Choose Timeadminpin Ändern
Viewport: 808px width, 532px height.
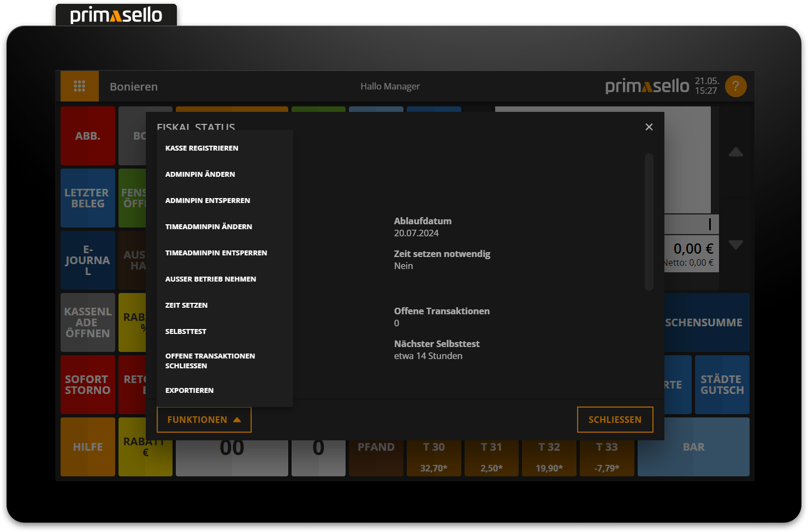[x=209, y=227]
